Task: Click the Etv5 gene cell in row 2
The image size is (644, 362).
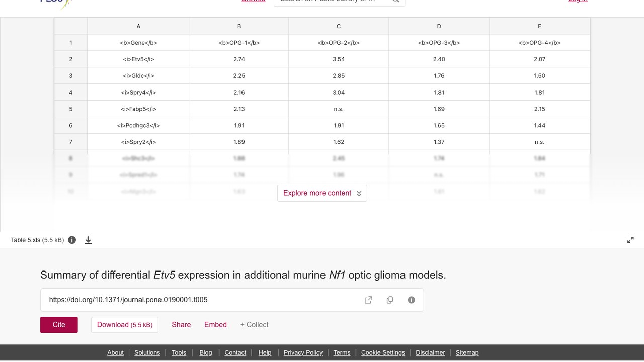Action: pyautogui.click(x=138, y=59)
